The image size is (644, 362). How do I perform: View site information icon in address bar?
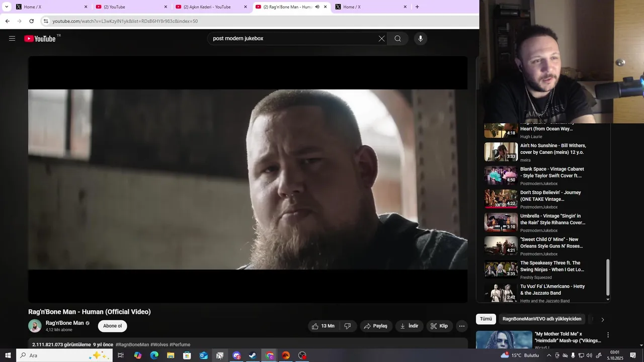pyautogui.click(x=46, y=21)
